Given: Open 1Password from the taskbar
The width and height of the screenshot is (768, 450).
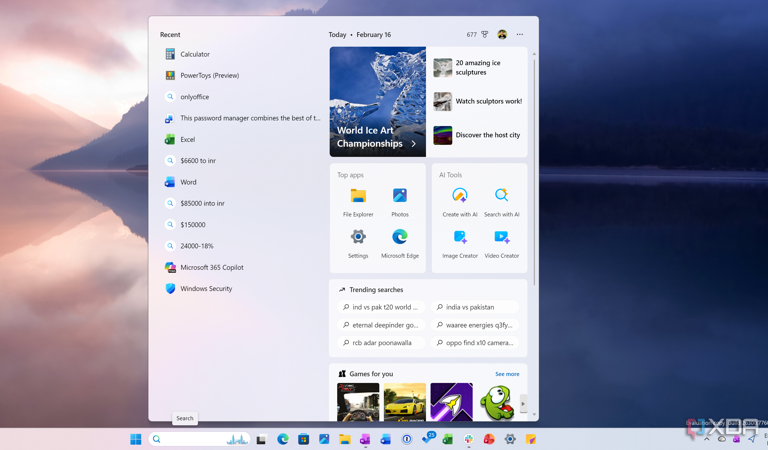Looking at the screenshot, I should click(407, 439).
